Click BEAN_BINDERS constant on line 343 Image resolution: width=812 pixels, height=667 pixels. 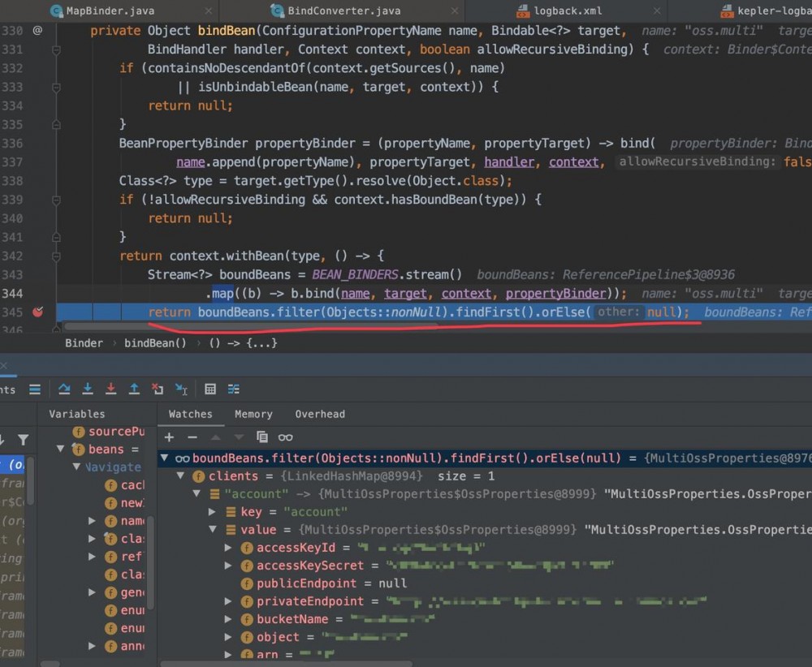tap(355, 275)
